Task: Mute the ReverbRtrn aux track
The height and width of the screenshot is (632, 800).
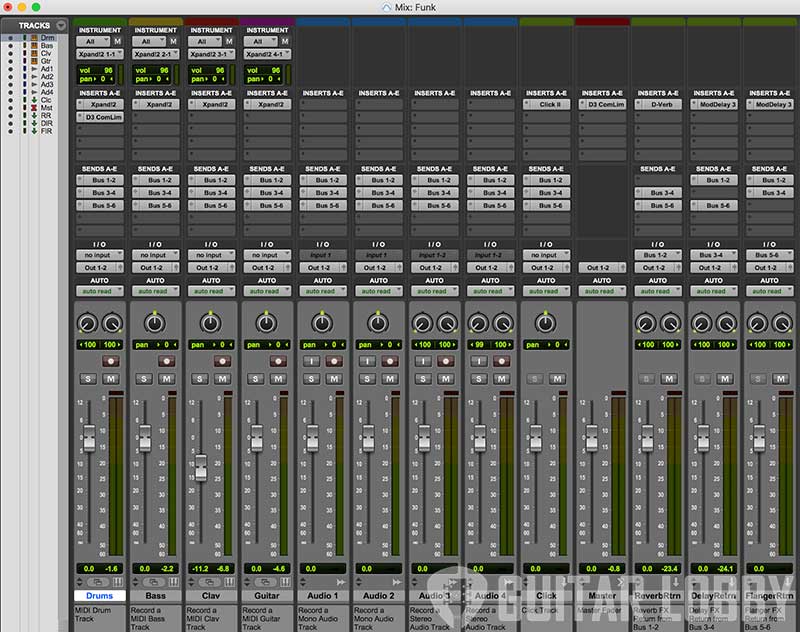Action: pos(669,379)
